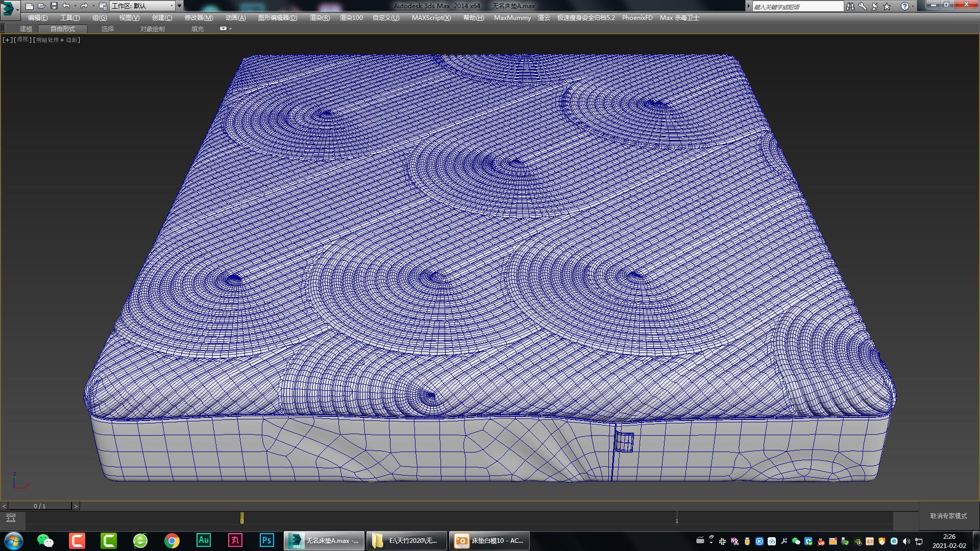This screenshot has width=980, height=551.
Task: Launch Photoshop from the taskbar
Action: pos(266,540)
